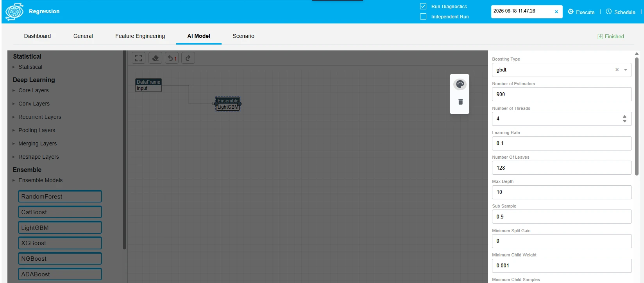
Task: Open the General tab
Action: (83, 36)
